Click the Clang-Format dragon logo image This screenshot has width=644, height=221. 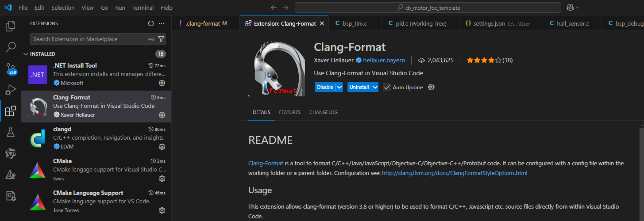[277, 69]
